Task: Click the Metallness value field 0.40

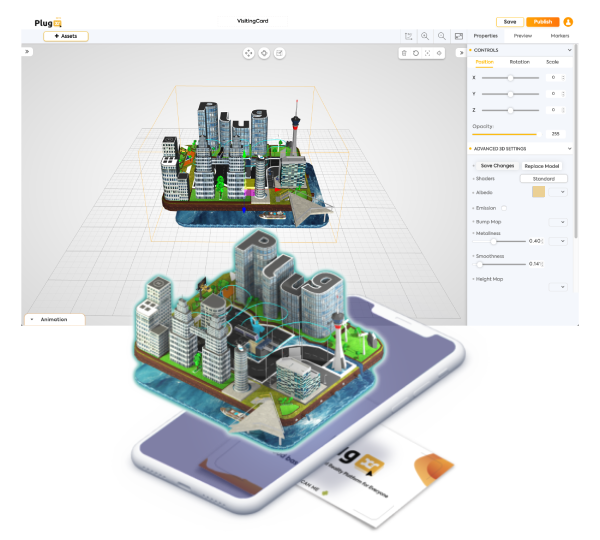Action: click(535, 241)
